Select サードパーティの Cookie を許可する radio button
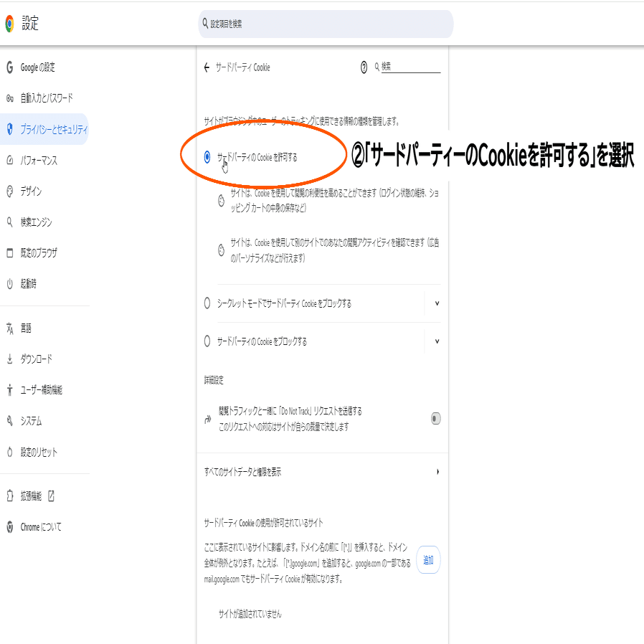 [x=207, y=156]
